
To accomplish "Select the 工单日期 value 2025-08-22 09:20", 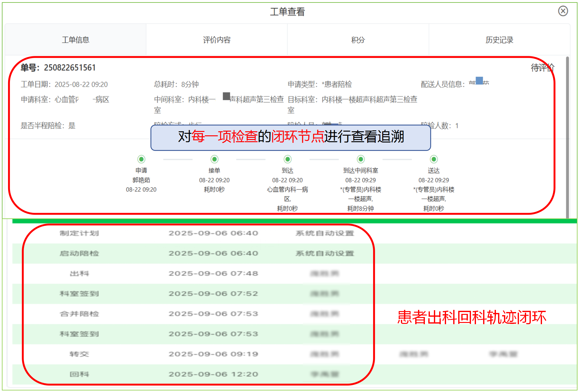I will [x=81, y=84].
